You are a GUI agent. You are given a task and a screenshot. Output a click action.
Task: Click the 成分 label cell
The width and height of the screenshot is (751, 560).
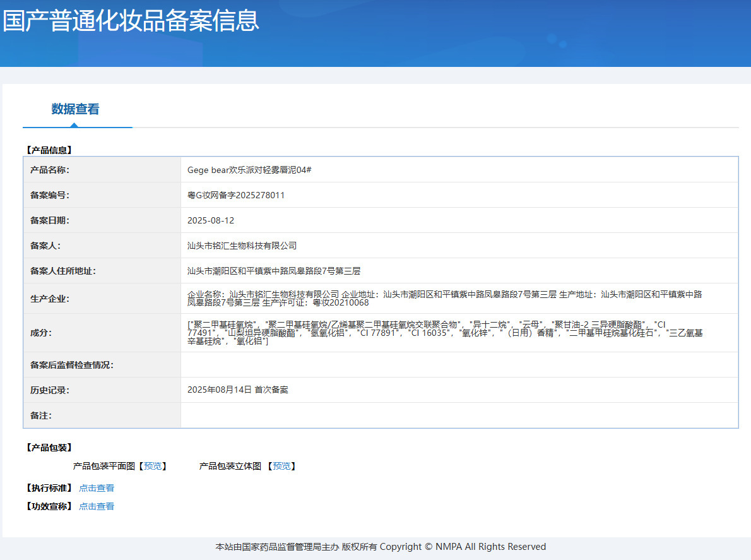[x=102, y=333]
